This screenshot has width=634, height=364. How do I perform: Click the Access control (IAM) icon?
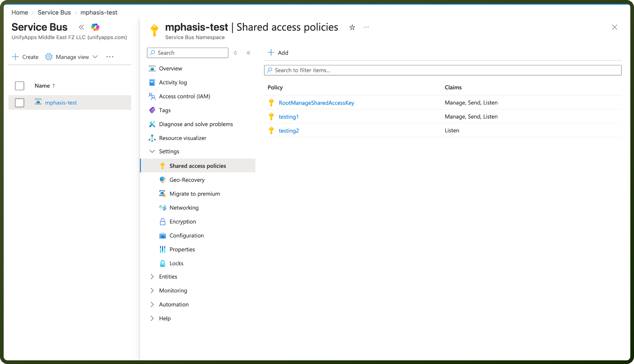coord(152,96)
